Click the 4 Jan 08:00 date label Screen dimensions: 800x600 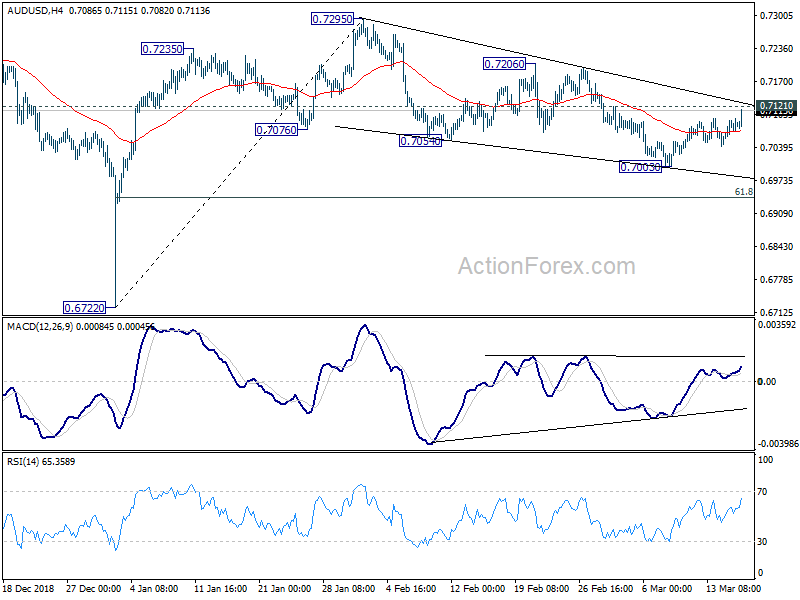(x=155, y=588)
